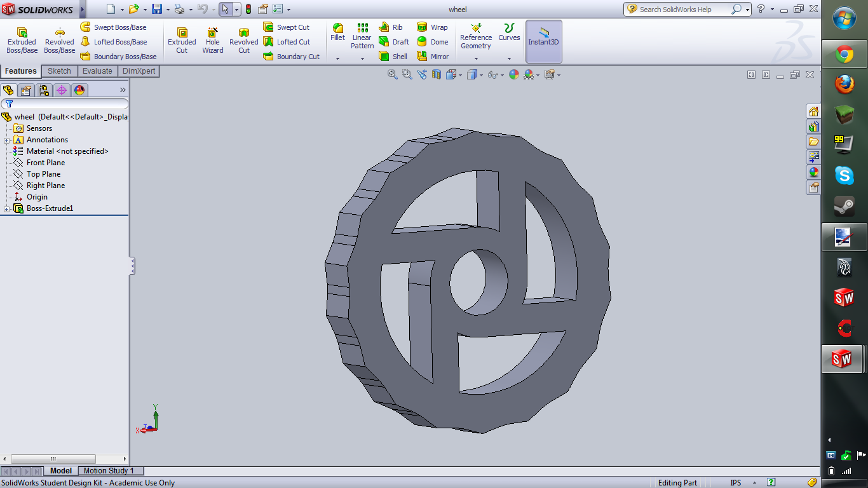
Task: Switch to the Sketch tab
Action: click(59, 71)
